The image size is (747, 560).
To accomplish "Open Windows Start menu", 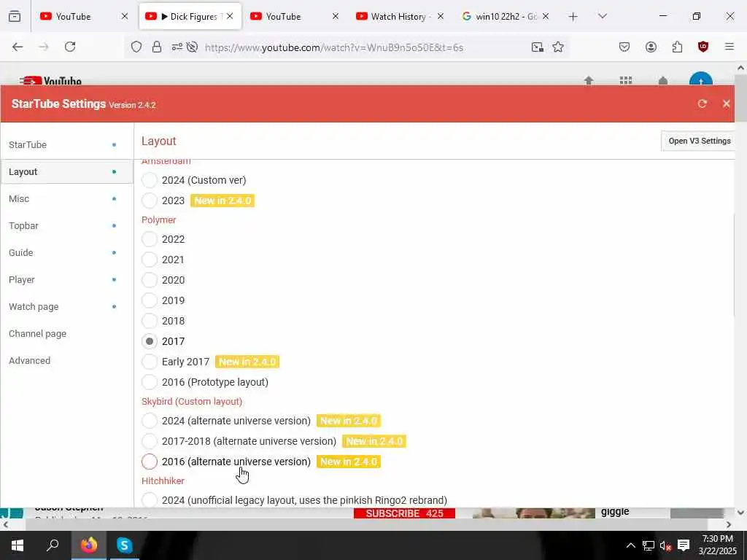I will pos(18,545).
